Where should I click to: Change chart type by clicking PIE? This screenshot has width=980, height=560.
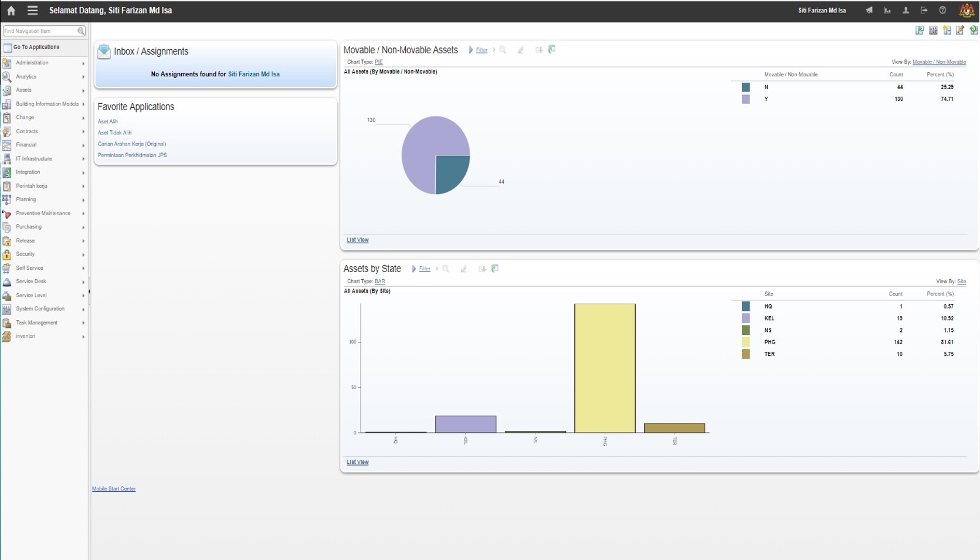tap(378, 62)
